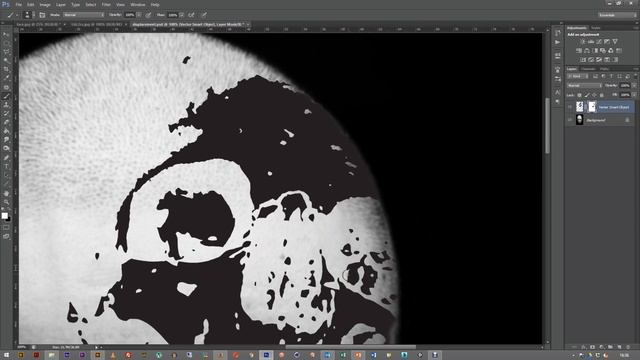Open Flow slider arrow in options bar
Image resolution: width=640 pixels, height=360 pixels.
(x=182, y=15)
